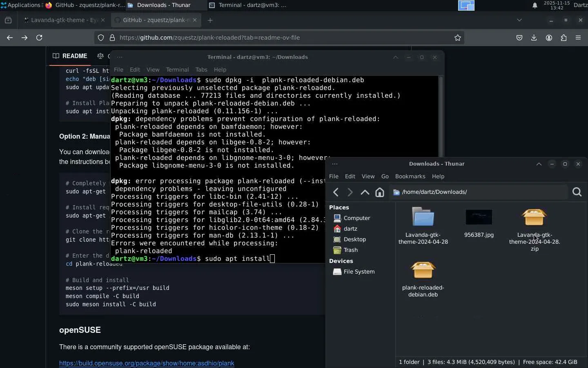Select the Lavanda-gtk-theme-2024-04-28 folder
Viewport: 588px width, 368px height.
coord(423,226)
